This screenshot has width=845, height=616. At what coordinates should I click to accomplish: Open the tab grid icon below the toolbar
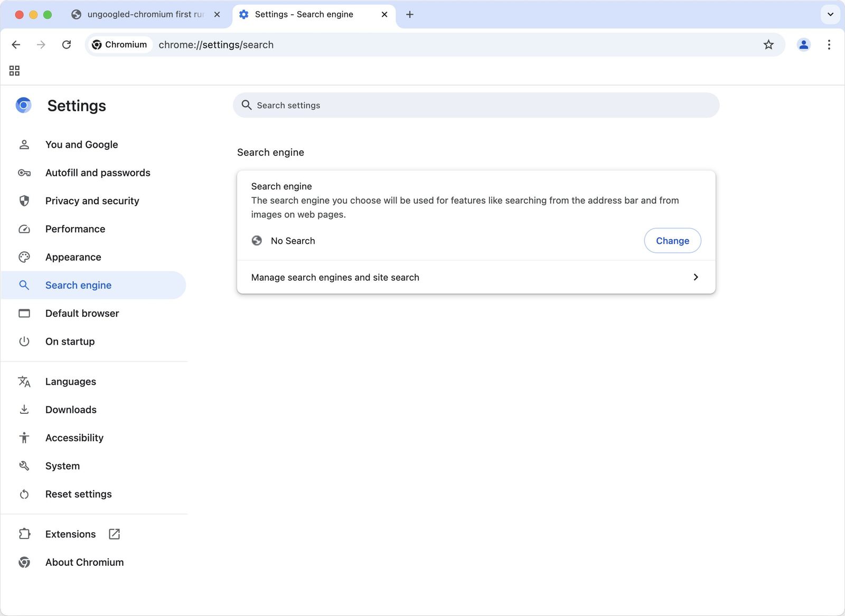(14, 70)
